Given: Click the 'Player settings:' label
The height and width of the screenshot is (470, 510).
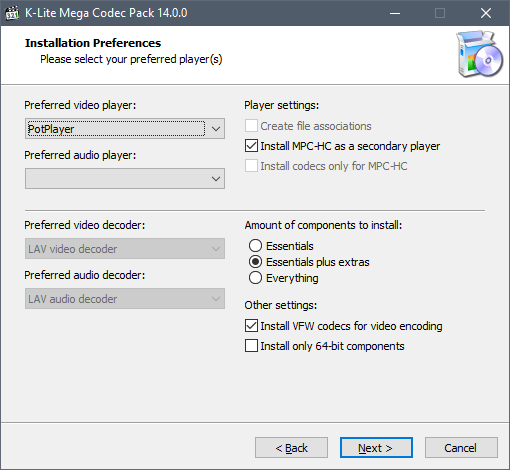Looking at the screenshot, I should tap(282, 105).
